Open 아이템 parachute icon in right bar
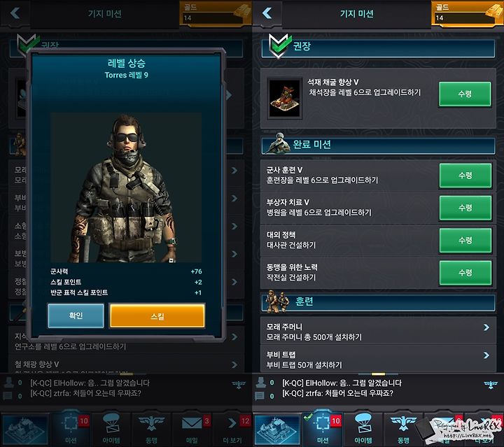 (x=363, y=429)
